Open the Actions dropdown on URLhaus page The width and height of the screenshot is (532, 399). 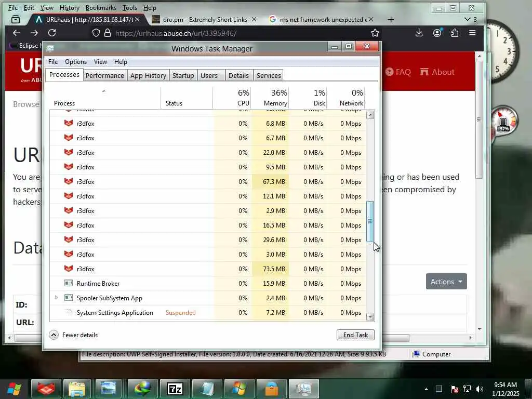(x=446, y=281)
